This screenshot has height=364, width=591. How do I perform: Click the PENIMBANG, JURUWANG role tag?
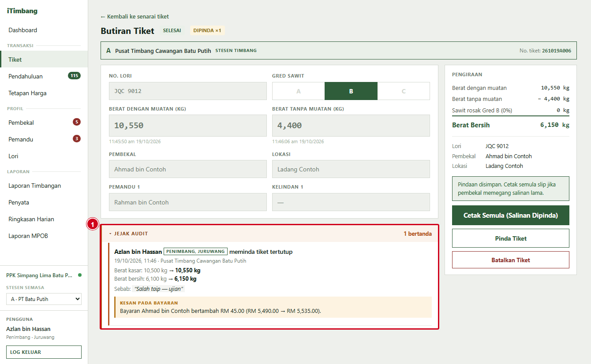coord(195,252)
